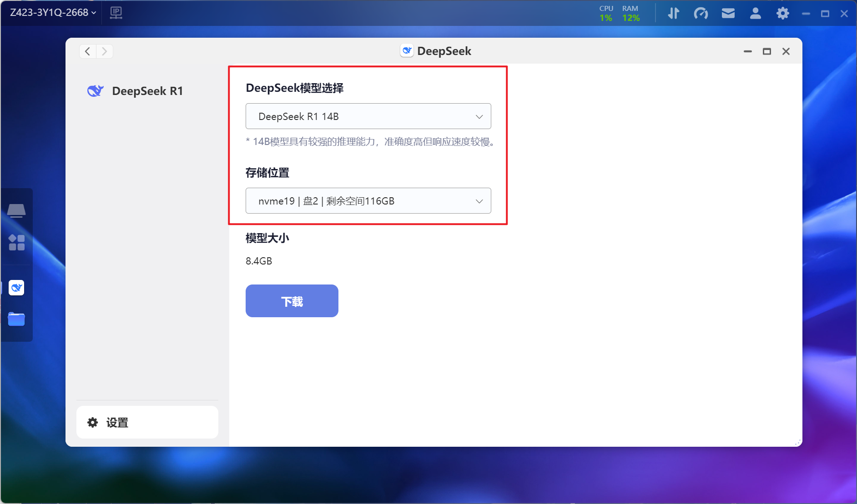857x504 pixels.
Task: Click the storage drive icon in the dock
Action: tap(16, 210)
